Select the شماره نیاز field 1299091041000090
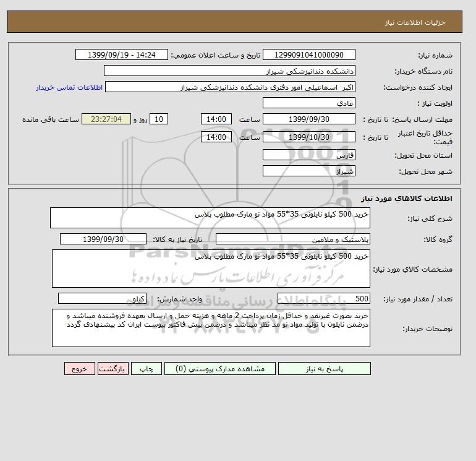This screenshot has width=476, height=461. (x=308, y=54)
